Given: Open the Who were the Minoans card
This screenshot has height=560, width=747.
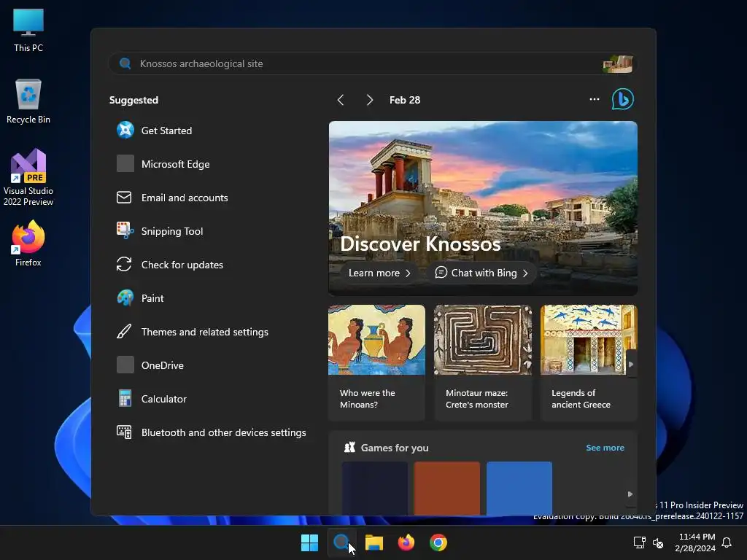Looking at the screenshot, I should click(376, 362).
